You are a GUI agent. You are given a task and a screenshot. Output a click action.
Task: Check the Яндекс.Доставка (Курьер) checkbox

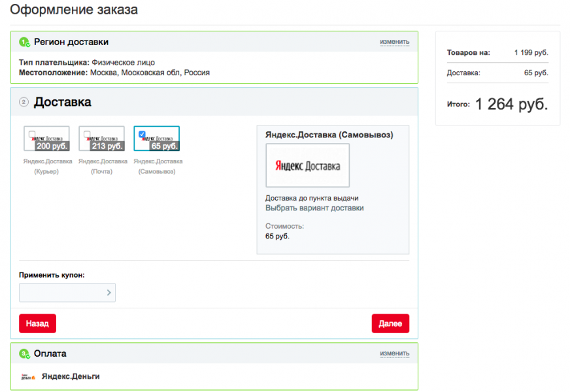coord(32,134)
